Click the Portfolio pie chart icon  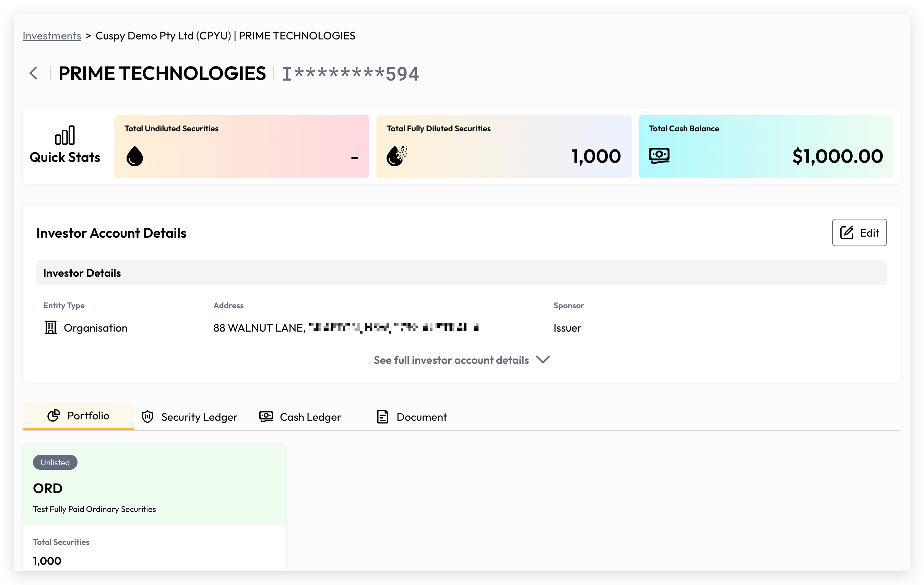54,416
